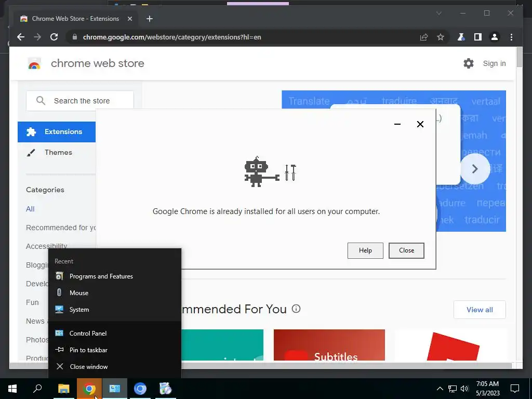Select Extensions in the sidebar
This screenshot has height=399, width=532.
click(x=57, y=131)
